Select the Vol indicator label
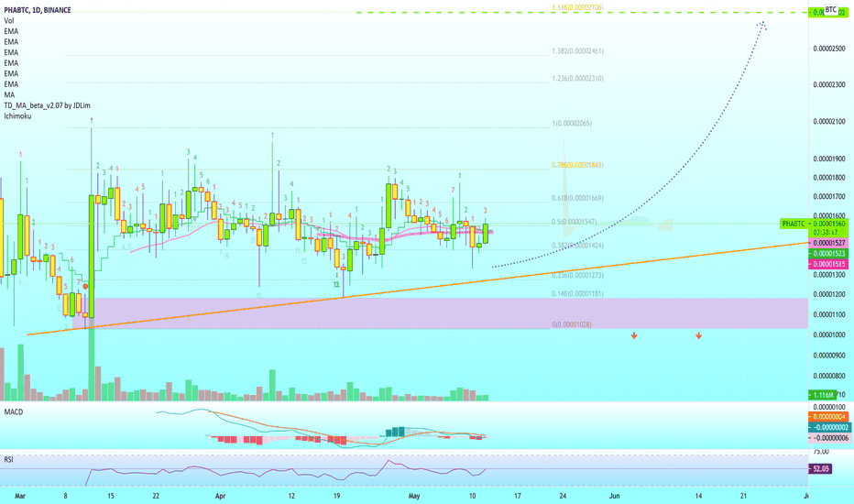Viewport: 854px width, 504px height. (9, 21)
